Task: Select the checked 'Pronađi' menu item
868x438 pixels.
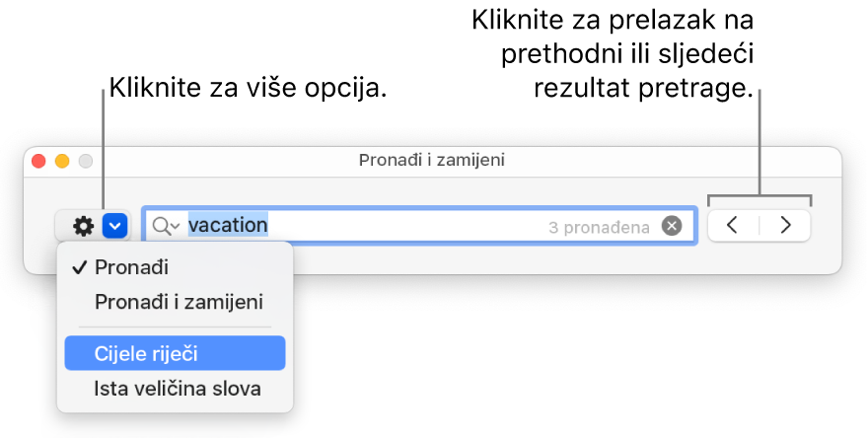Action: coord(131,267)
